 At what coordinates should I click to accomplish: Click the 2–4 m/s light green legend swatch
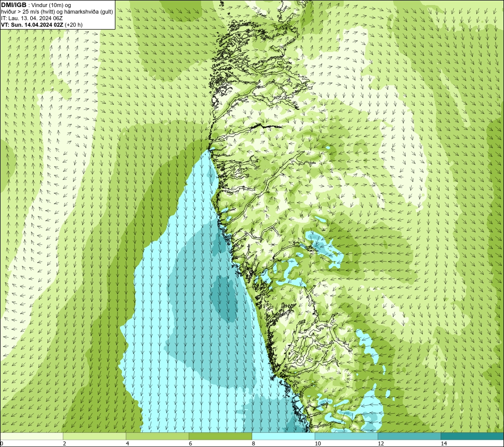(x=95, y=436)
